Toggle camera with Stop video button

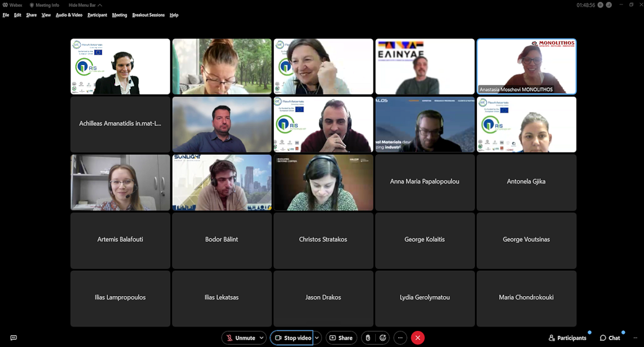pos(293,338)
